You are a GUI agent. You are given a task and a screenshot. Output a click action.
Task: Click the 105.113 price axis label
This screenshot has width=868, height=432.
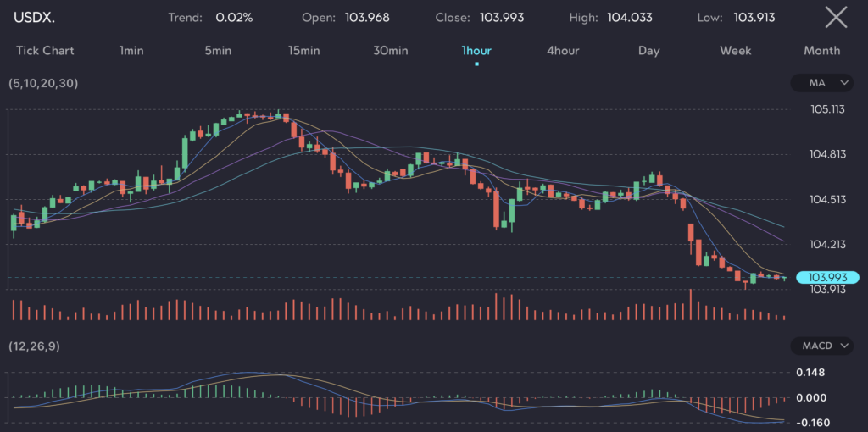coord(828,109)
